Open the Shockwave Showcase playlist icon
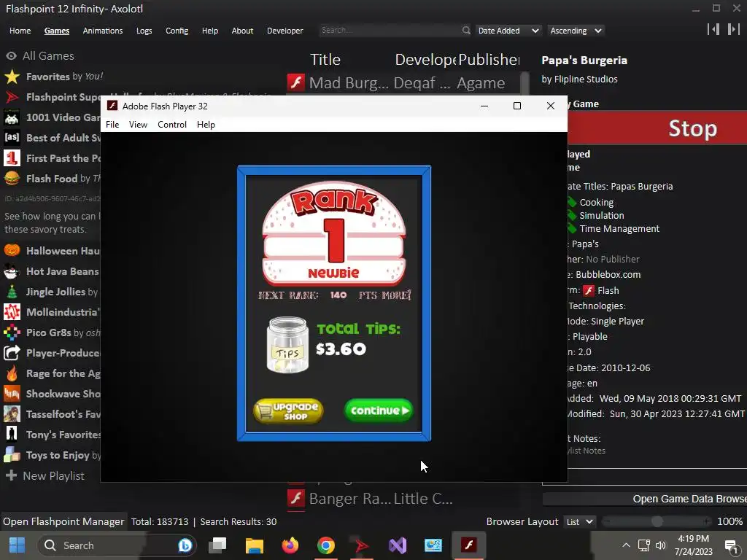 [12, 394]
